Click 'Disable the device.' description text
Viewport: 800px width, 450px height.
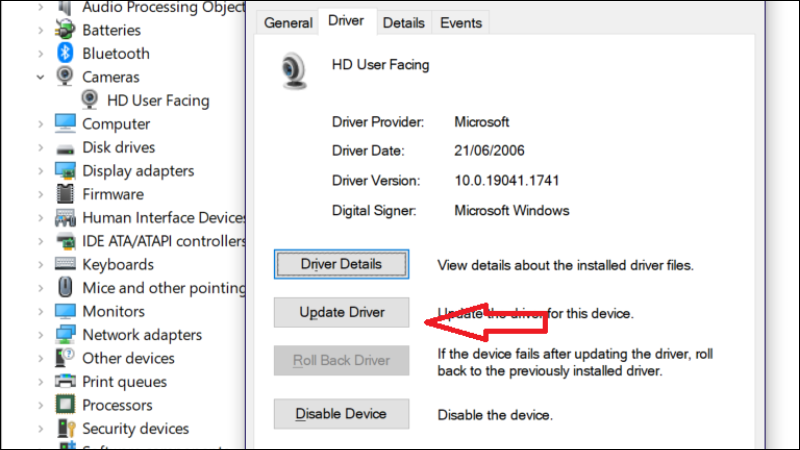pos(495,415)
